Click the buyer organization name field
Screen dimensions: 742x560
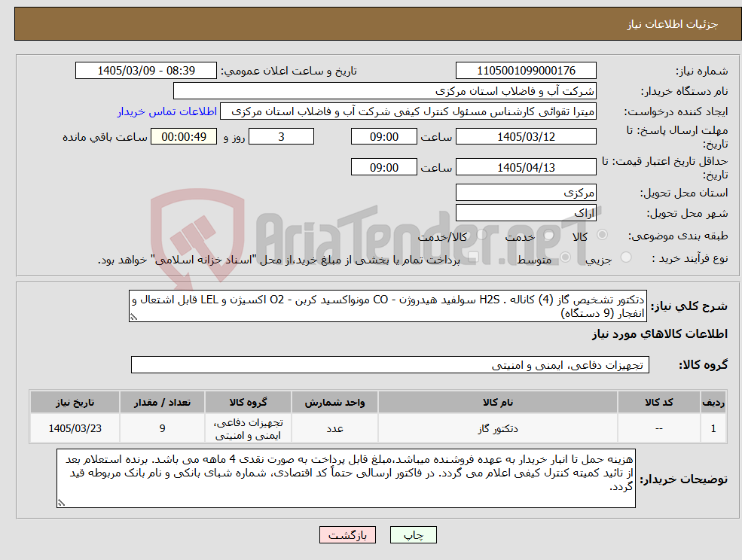pos(385,91)
